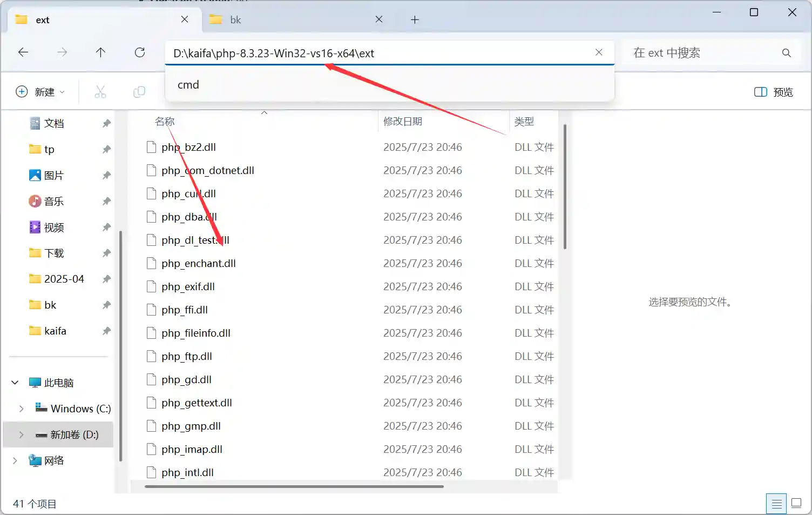The image size is (812, 515).
Task: Click the back navigation arrow
Action: [23, 52]
